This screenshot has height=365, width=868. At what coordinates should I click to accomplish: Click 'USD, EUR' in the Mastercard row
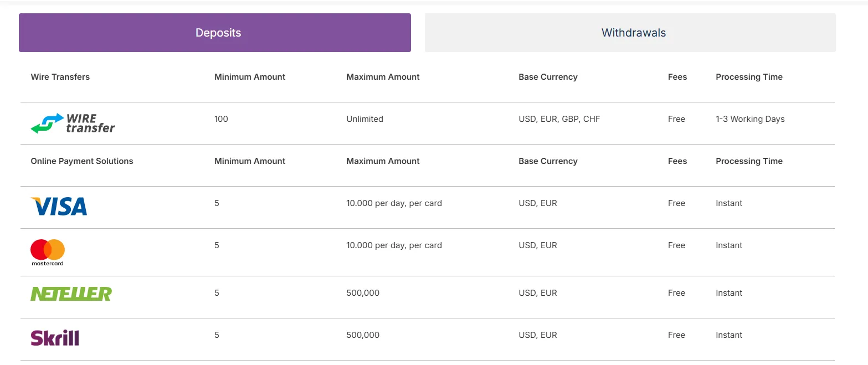pyautogui.click(x=538, y=245)
